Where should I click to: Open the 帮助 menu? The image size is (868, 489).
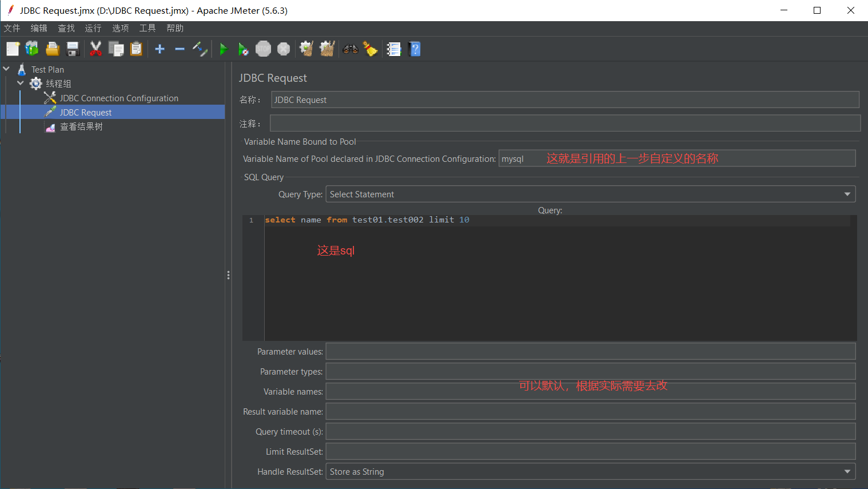[x=175, y=28]
